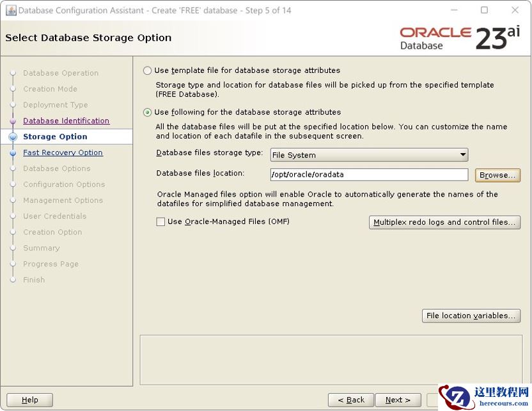Click the Database files location input field
The image size is (532, 411).
click(369, 175)
